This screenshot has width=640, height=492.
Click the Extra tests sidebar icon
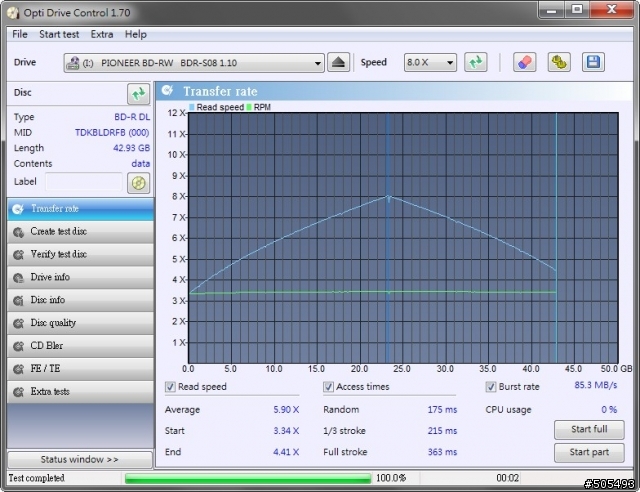pyautogui.click(x=18, y=392)
